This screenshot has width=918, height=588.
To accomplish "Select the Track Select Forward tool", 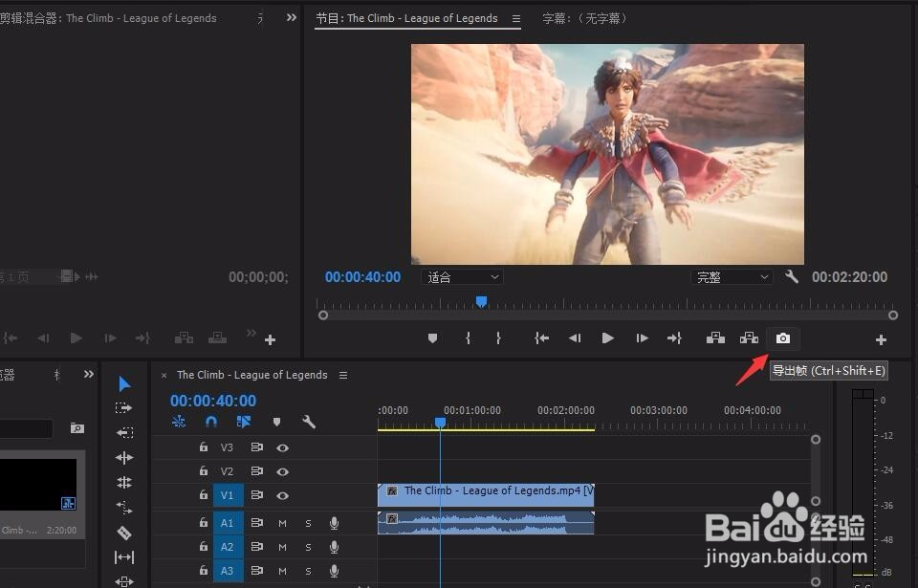I will click(x=123, y=408).
